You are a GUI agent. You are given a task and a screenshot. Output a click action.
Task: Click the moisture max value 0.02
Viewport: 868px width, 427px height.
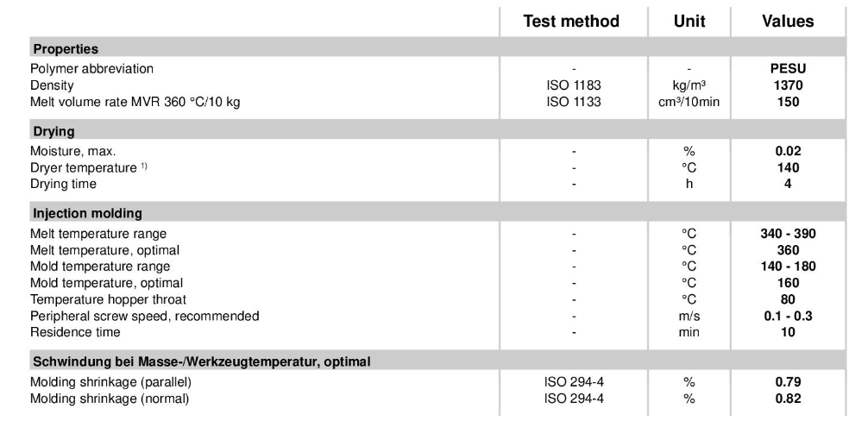788,151
